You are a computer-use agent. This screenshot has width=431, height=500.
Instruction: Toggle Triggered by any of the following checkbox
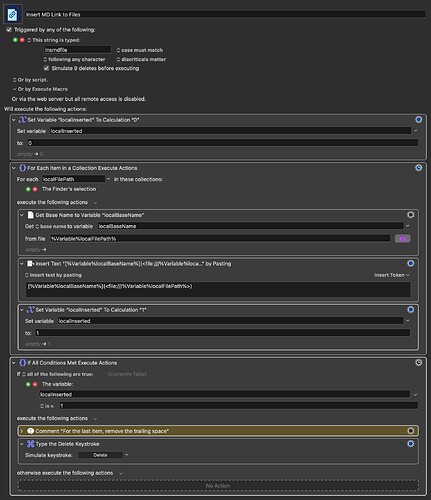pyautogui.click(x=9, y=30)
